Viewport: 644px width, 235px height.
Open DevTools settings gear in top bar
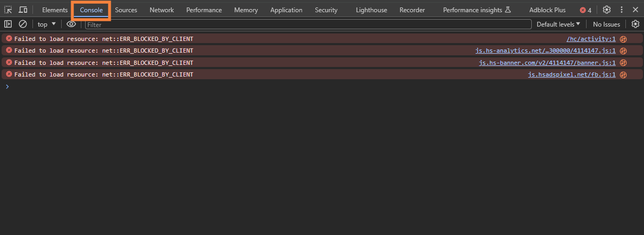tap(607, 10)
